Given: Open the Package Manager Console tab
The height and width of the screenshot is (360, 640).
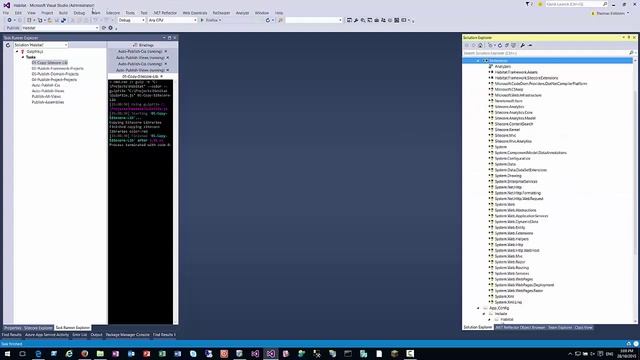Looking at the screenshot, I should 128,335.
